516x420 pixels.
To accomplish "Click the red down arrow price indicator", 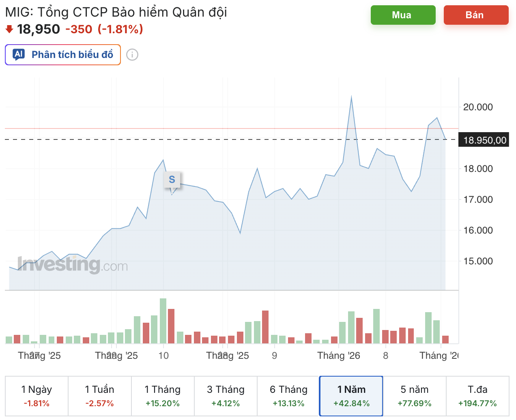I will coord(9,29).
